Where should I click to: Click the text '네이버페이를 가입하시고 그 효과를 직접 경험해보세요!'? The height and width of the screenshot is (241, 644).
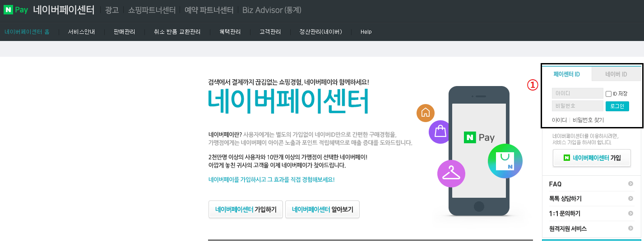(271, 179)
